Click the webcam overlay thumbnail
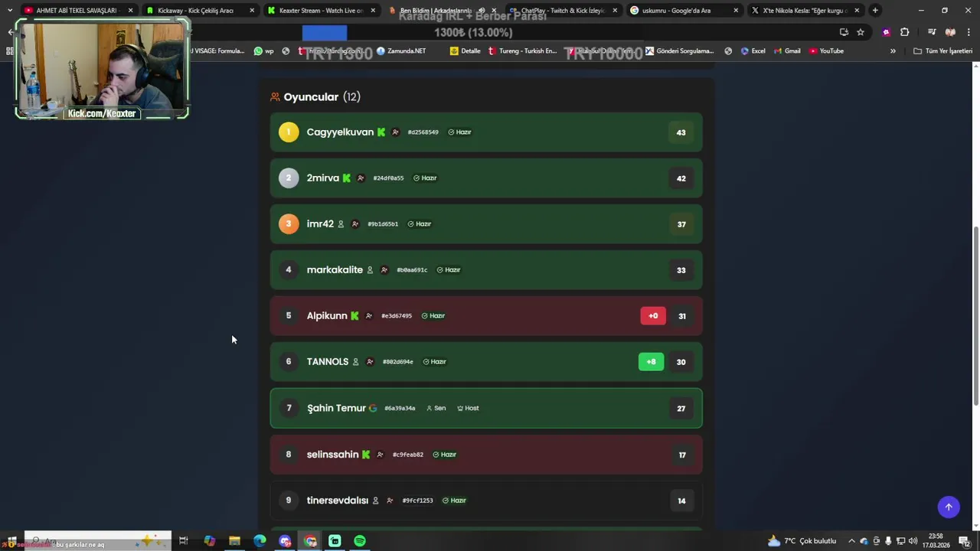The width and height of the screenshot is (980, 551). tap(102, 69)
